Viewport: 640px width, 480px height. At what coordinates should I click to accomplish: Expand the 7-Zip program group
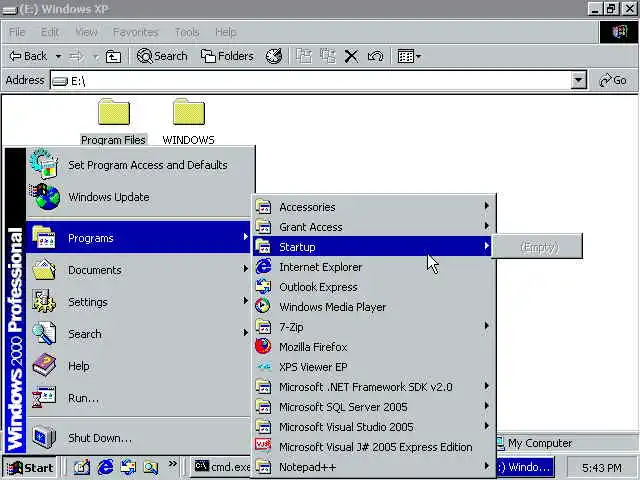[x=372, y=327]
